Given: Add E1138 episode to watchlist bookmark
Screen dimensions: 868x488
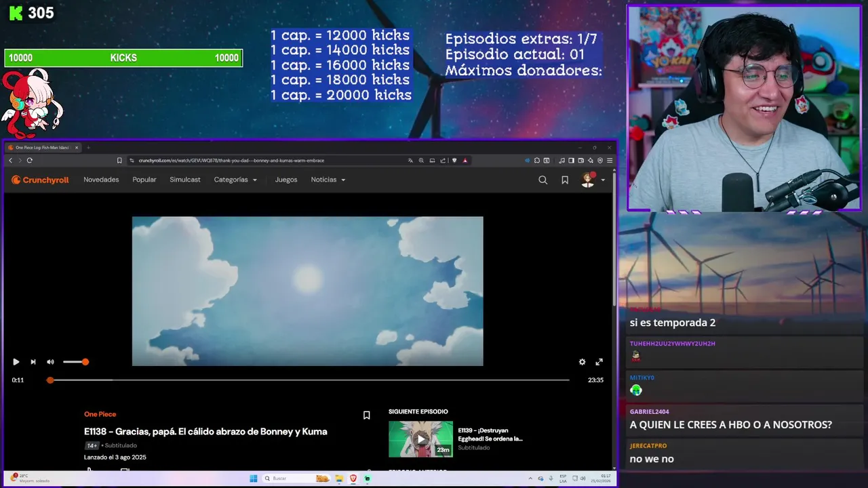Looking at the screenshot, I should pyautogui.click(x=366, y=415).
